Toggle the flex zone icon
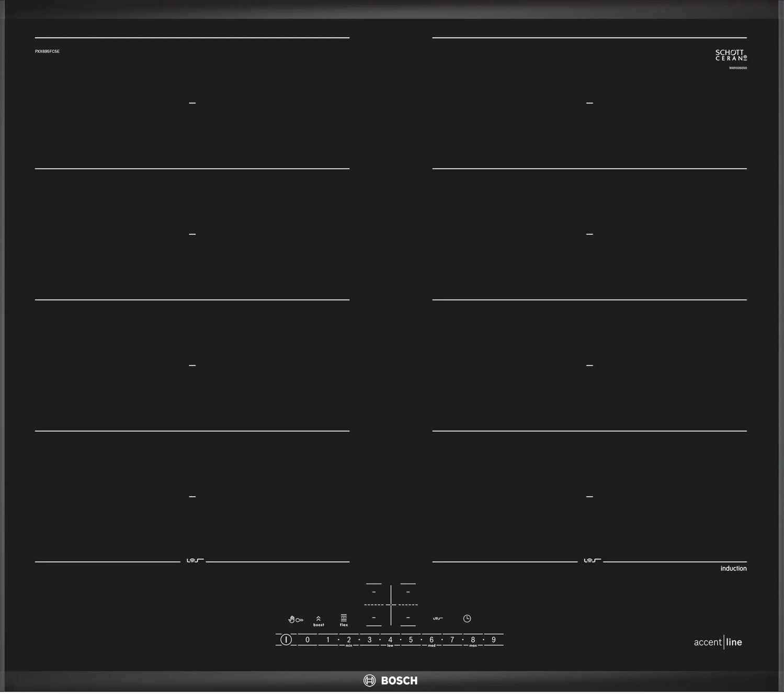 click(344, 621)
